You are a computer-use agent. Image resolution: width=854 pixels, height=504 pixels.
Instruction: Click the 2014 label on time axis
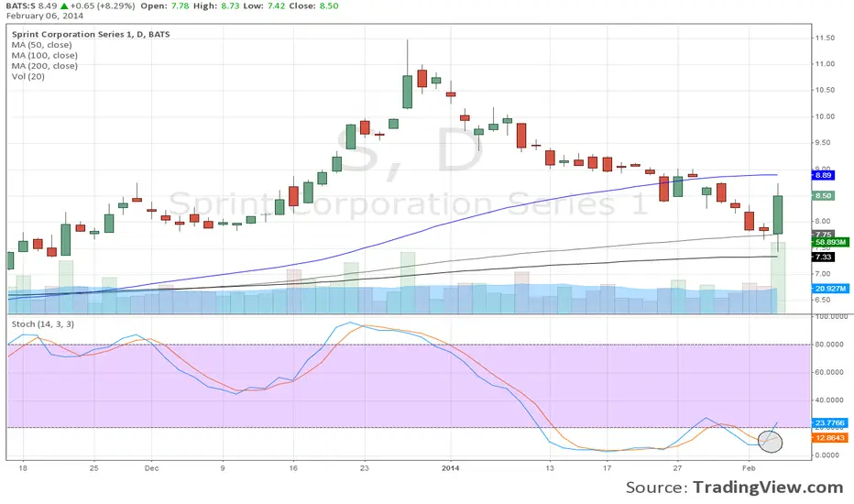point(451,468)
